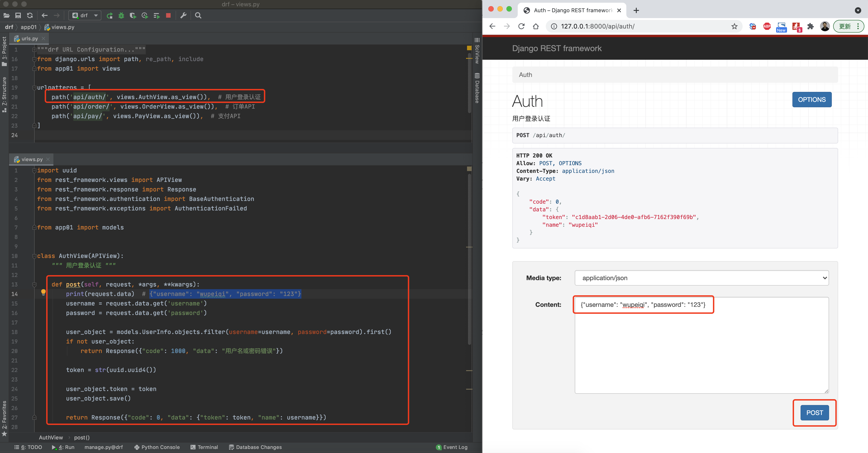Open Python Console tool window
The image size is (868, 453).
coord(157,447)
